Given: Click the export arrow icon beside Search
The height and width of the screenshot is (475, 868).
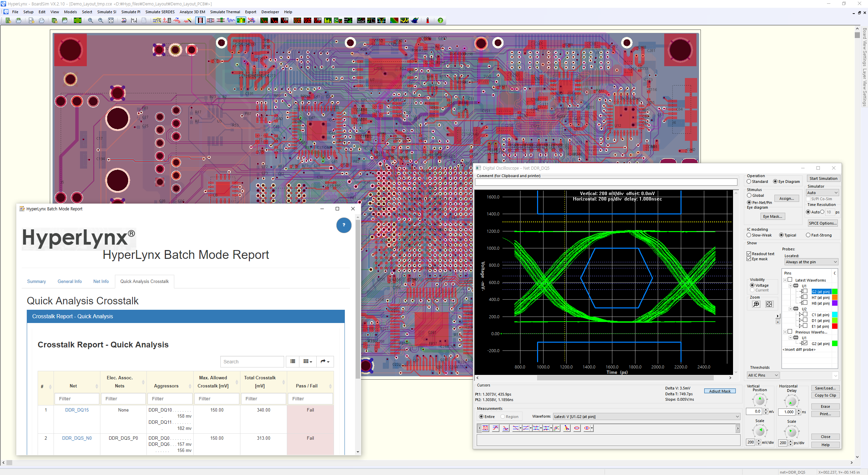Looking at the screenshot, I should tap(325, 362).
